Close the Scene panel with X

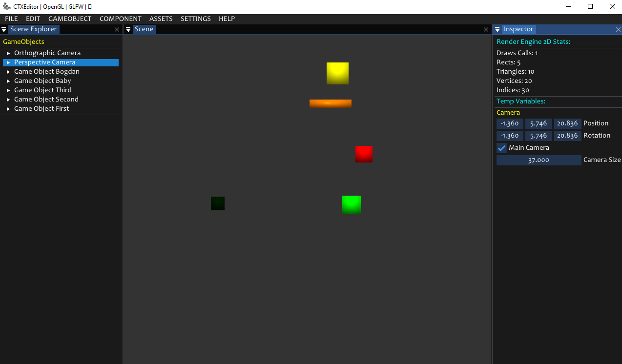486,30
